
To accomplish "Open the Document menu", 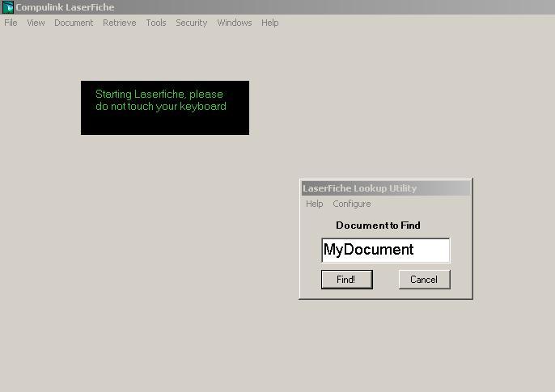I will [74, 23].
